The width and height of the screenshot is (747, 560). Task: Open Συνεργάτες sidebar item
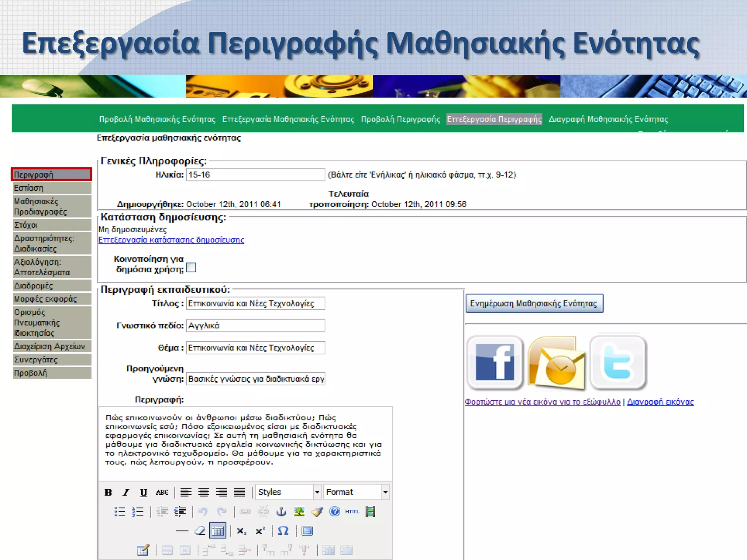point(52,360)
